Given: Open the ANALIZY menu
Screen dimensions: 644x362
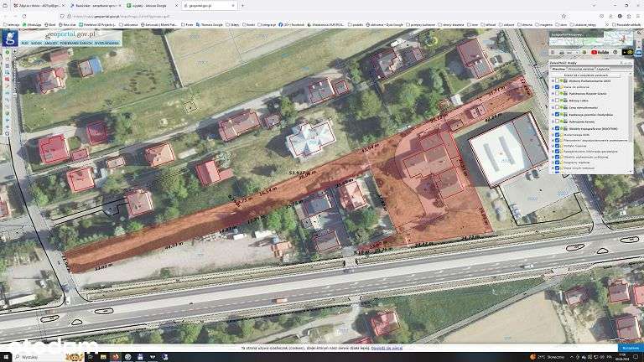Looking at the screenshot, I should tap(51, 43).
